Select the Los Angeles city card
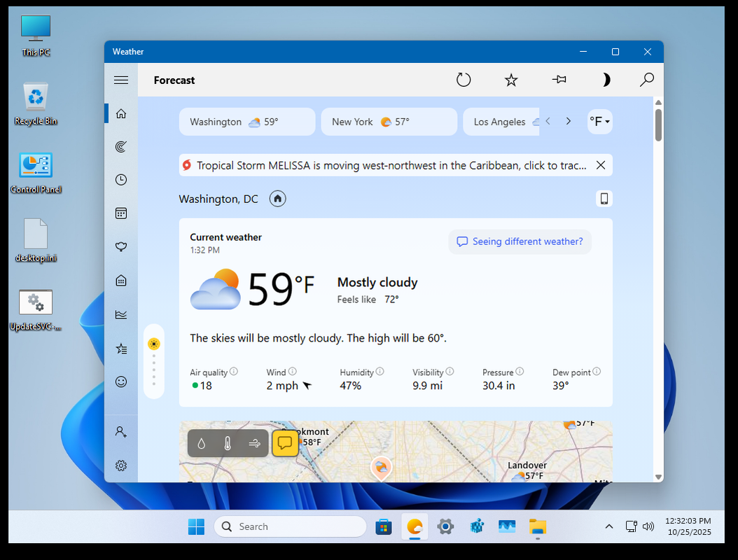The width and height of the screenshot is (738, 560). click(x=501, y=122)
